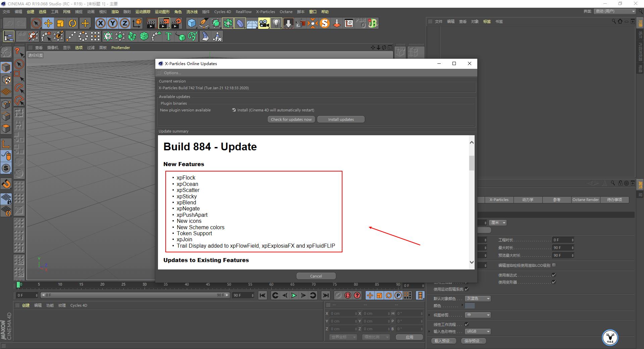Expand the 视图修剪 dropdown
This screenshot has height=349, width=644.
point(478,315)
